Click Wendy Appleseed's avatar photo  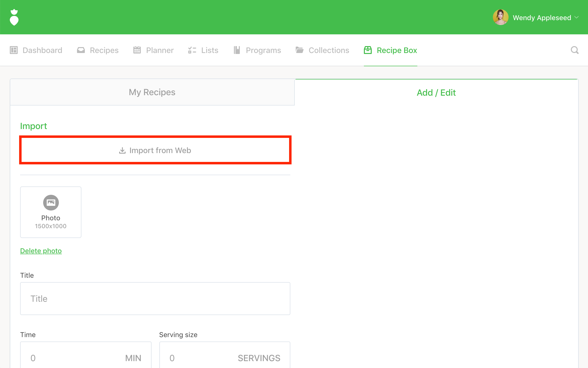500,17
